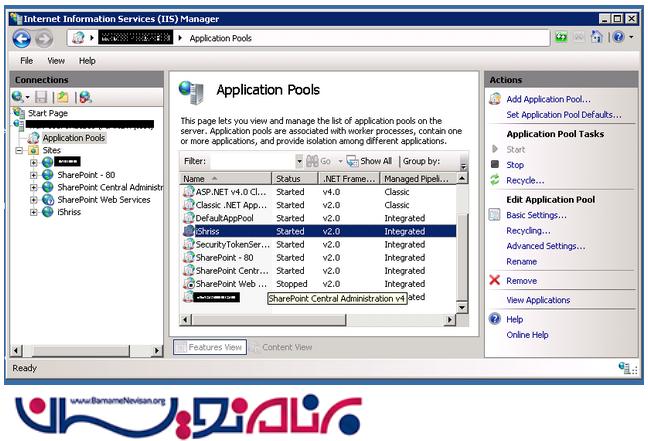Click the Sites folder icon
Screen dimensions: 648x441
click(33, 150)
